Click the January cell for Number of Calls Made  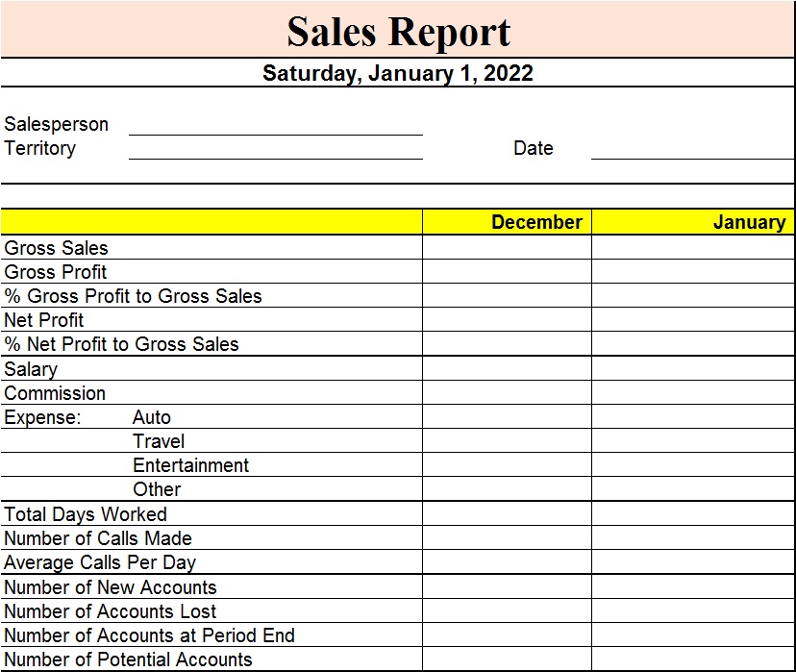pos(693,537)
